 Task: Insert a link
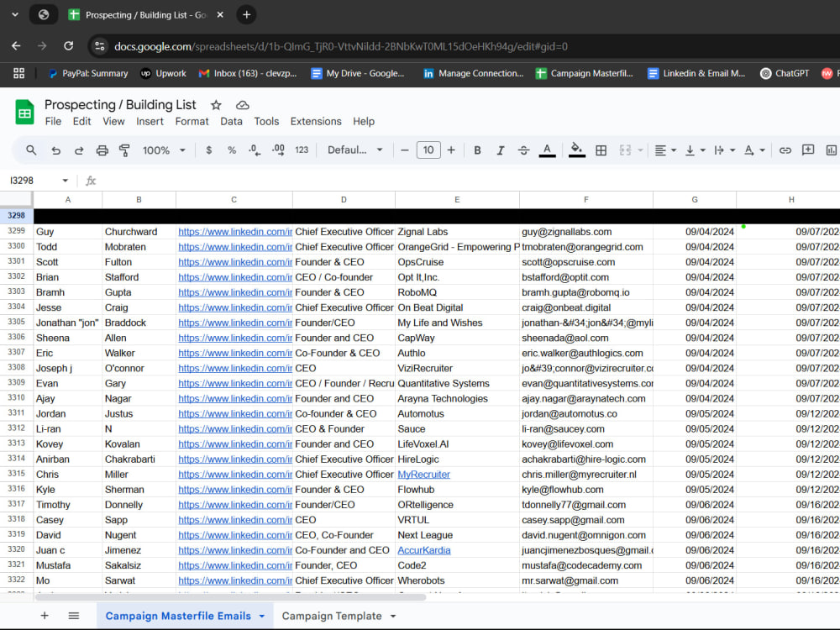pyautogui.click(x=785, y=150)
